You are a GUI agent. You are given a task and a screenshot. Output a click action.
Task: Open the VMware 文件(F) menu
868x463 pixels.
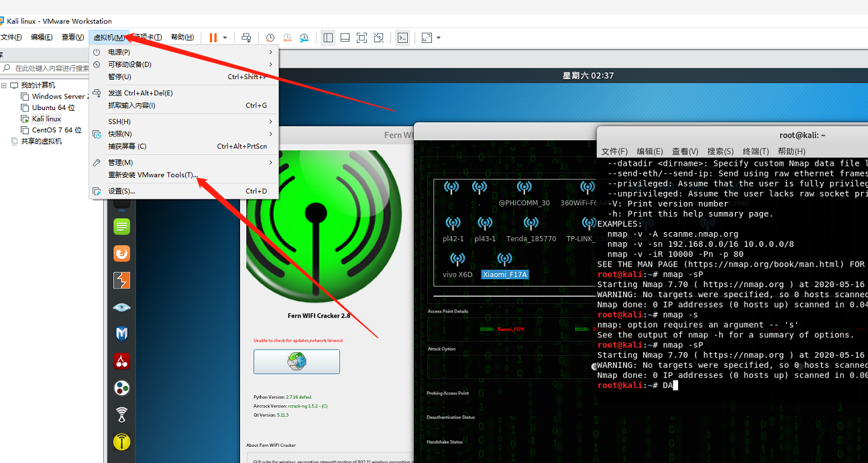coord(11,37)
